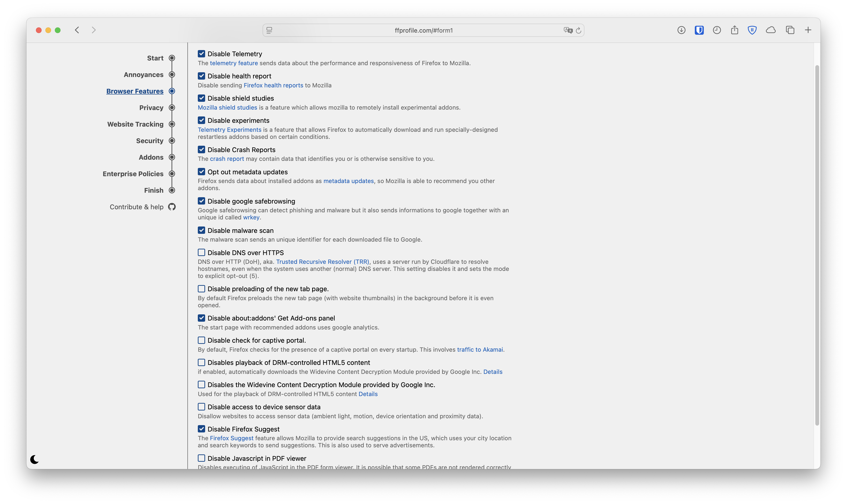This screenshot has height=504, width=847.
Task: Open the traffic to Akamai link
Action: pos(480,350)
